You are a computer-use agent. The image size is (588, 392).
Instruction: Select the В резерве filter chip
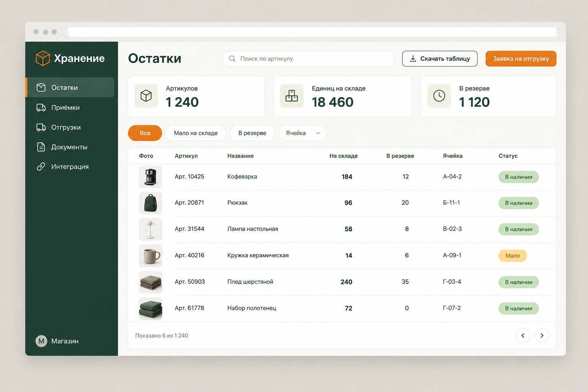[x=252, y=133]
